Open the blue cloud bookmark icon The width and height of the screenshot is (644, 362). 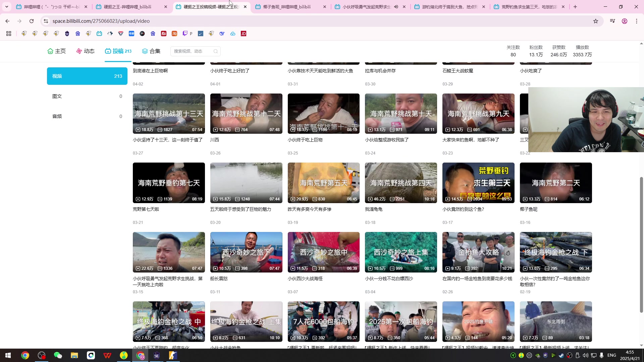pos(233,34)
